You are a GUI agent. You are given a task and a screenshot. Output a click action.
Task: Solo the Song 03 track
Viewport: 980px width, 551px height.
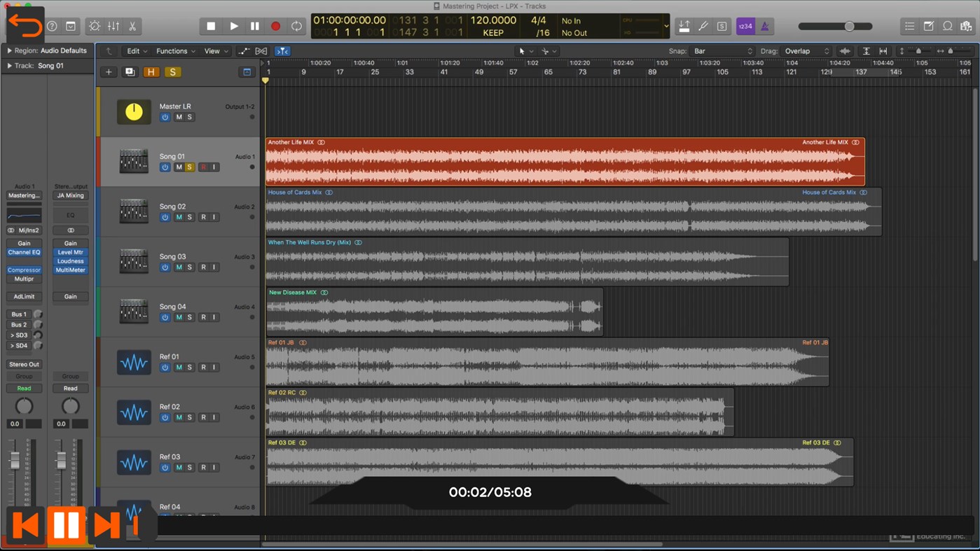(189, 267)
